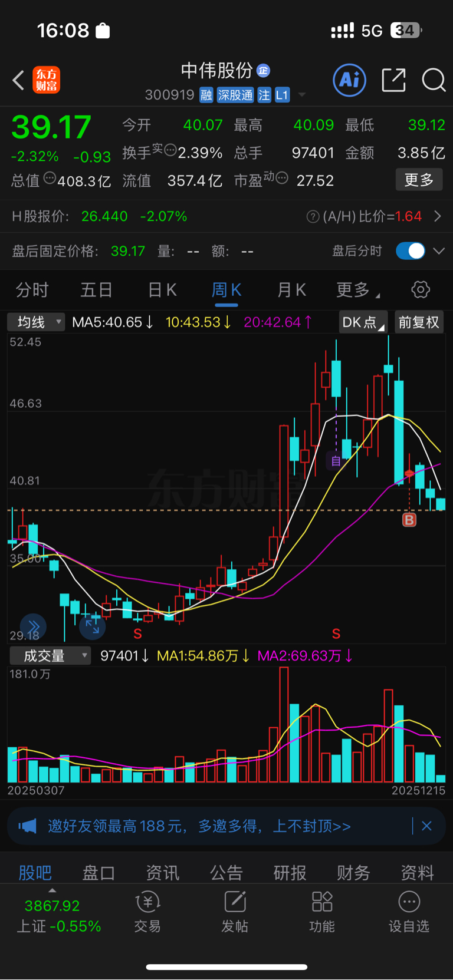This screenshot has width=453, height=980.
Task: Open the search magnifier icon
Action: pyautogui.click(x=434, y=80)
